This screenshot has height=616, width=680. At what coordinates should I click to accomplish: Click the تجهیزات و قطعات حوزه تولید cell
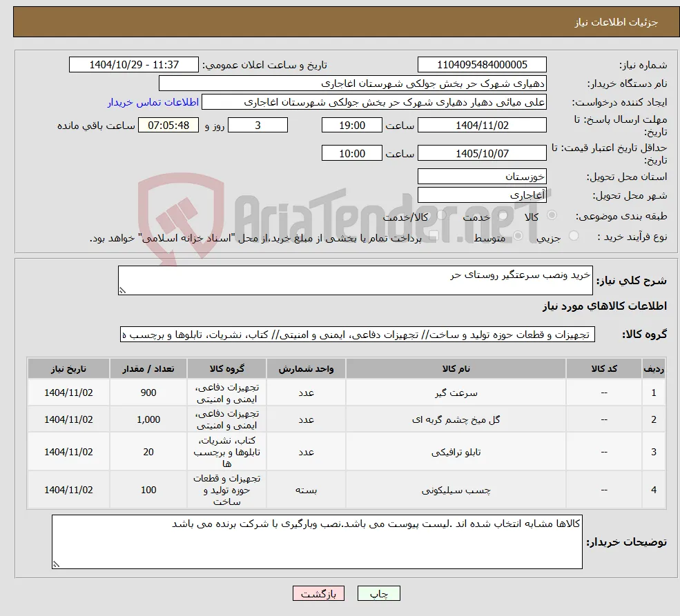tap(227, 490)
